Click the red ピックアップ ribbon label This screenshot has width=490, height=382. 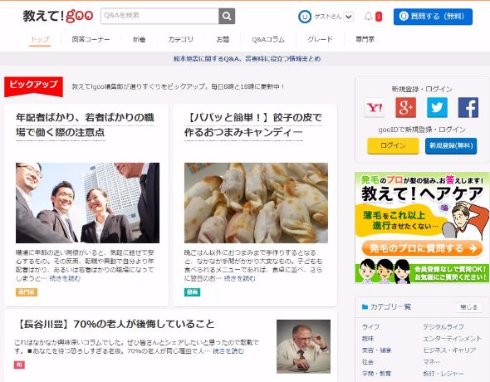point(33,87)
